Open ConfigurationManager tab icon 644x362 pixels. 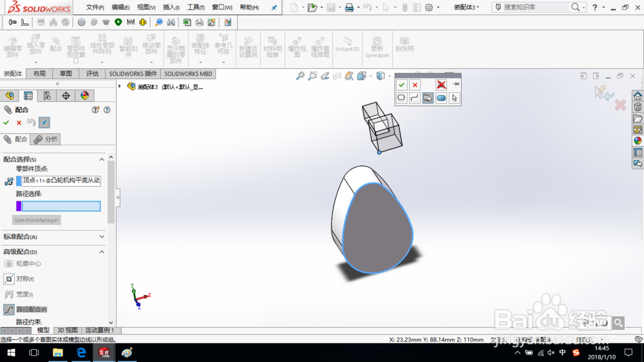click(47, 96)
